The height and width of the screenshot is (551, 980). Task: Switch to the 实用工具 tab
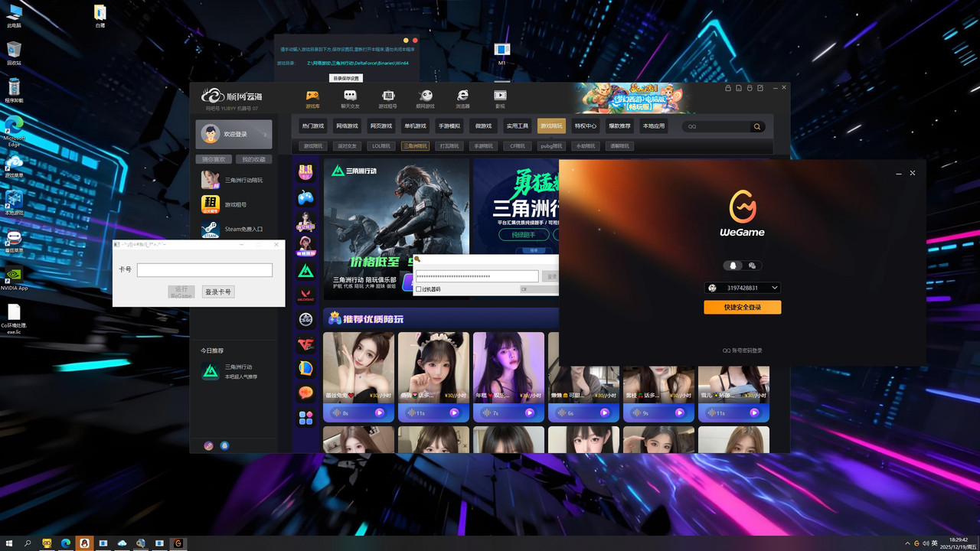pos(518,126)
